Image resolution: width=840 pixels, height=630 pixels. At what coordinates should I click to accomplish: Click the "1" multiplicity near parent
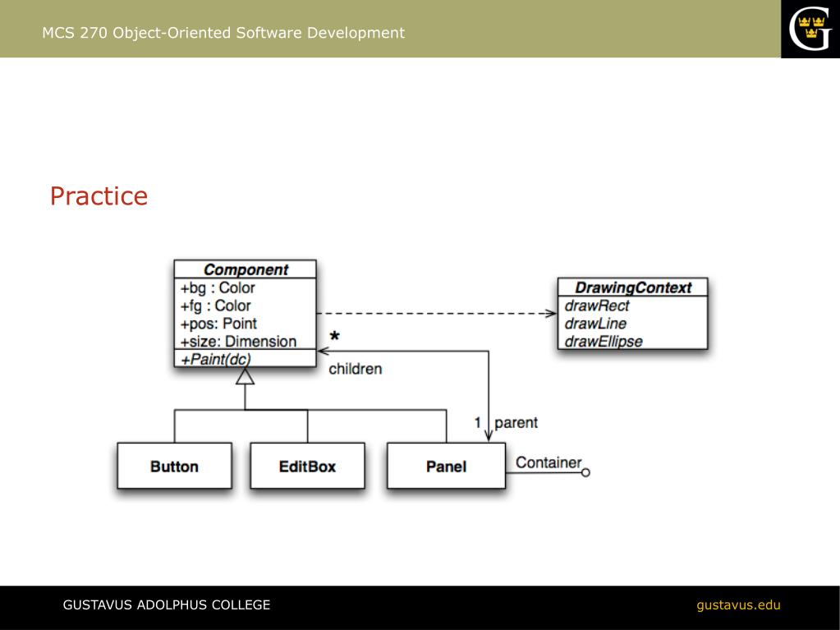point(478,423)
